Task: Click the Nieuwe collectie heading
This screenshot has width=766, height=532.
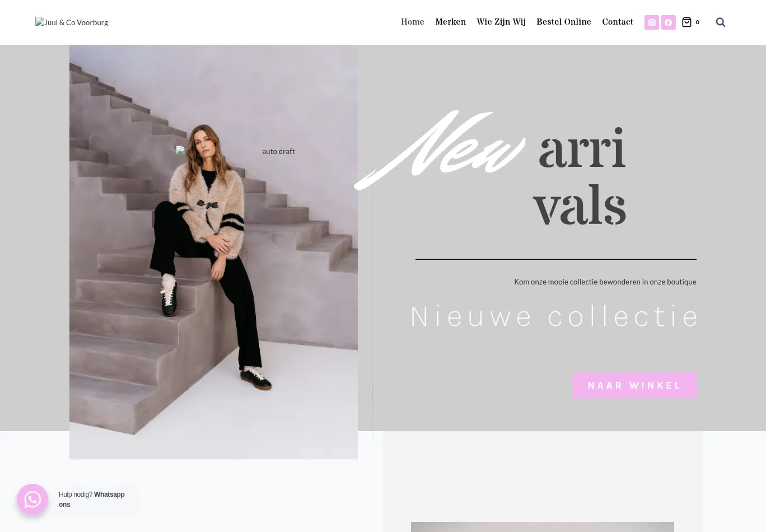Action: [554, 317]
